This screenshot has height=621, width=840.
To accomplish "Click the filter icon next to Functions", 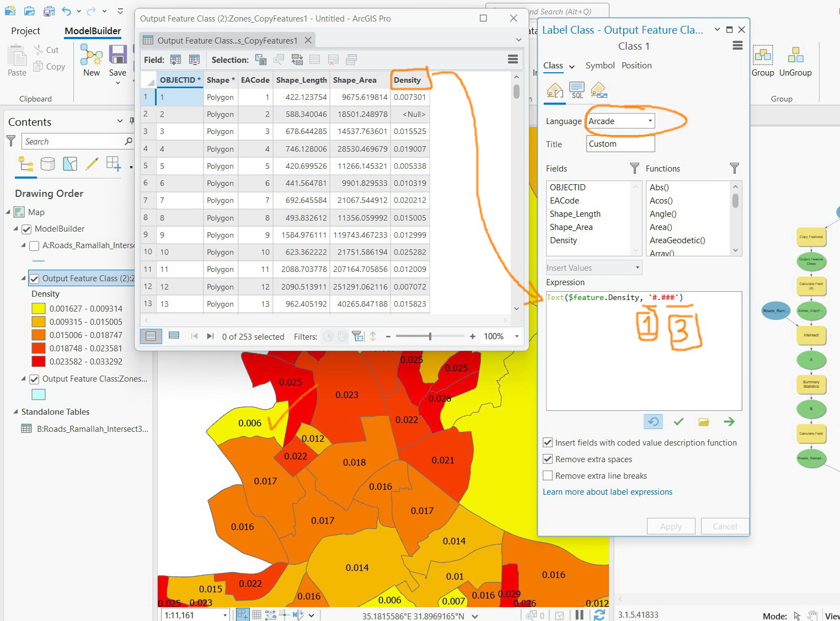I will click(x=734, y=168).
